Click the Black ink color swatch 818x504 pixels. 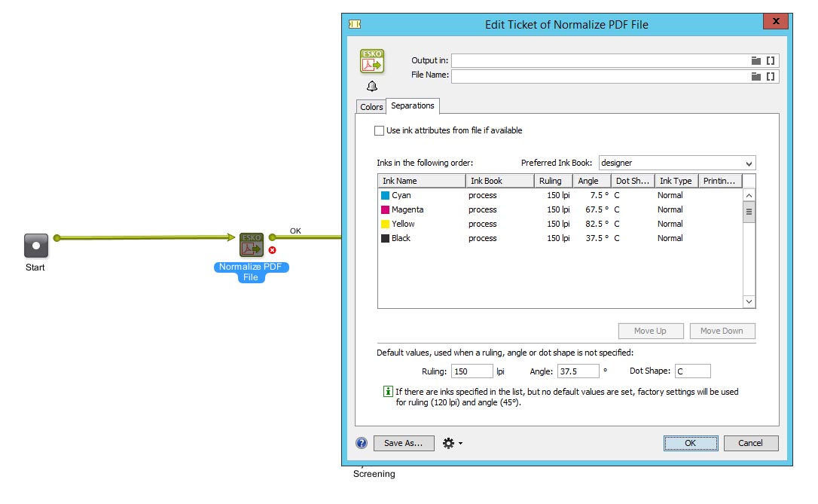pyautogui.click(x=386, y=238)
